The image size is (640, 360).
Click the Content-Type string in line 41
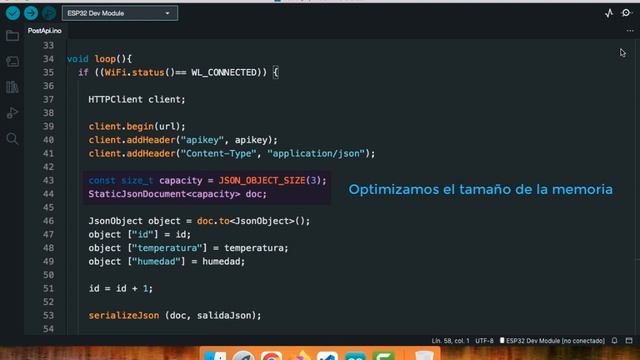(218, 153)
